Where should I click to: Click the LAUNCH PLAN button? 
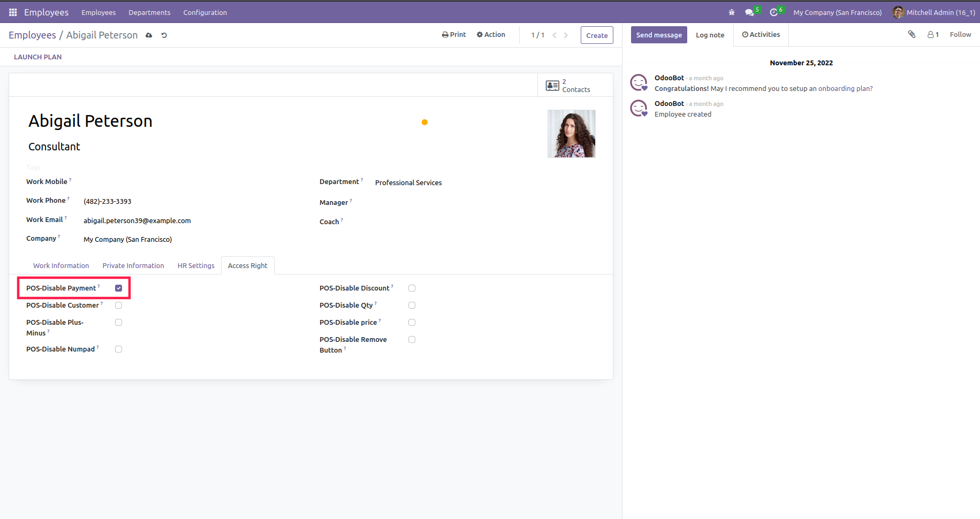coord(37,57)
